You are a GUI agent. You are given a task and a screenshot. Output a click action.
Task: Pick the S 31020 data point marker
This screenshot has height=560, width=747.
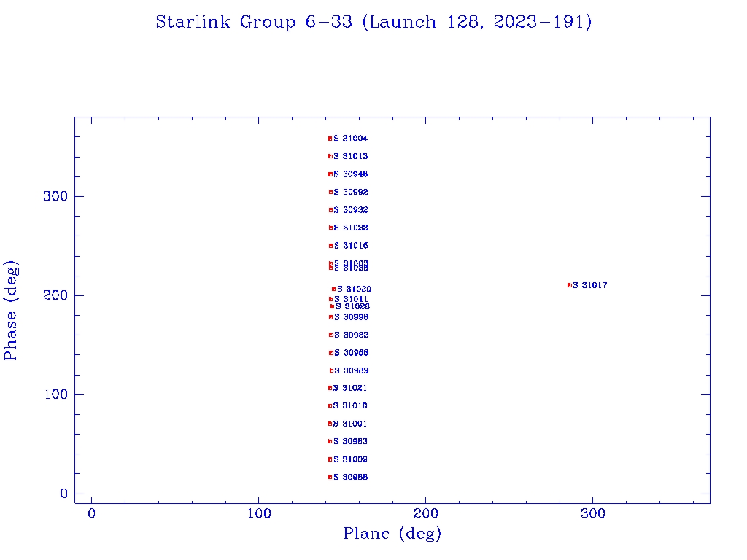(333, 289)
